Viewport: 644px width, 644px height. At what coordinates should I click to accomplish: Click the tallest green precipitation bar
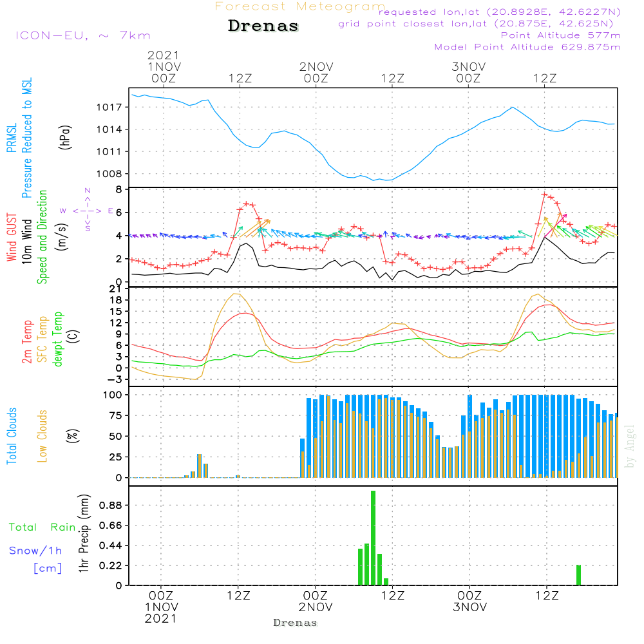coord(373,538)
